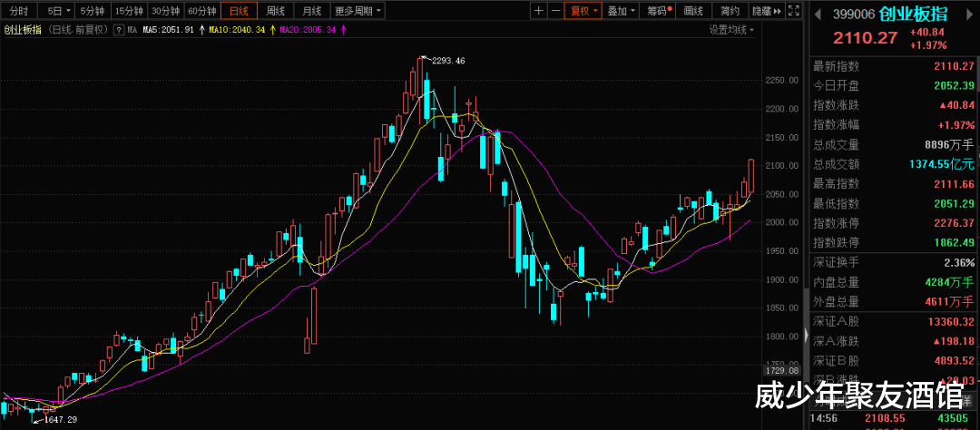Switch to 分时 intraday tab
This screenshot has width=980, height=430.
tap(18, 11)
